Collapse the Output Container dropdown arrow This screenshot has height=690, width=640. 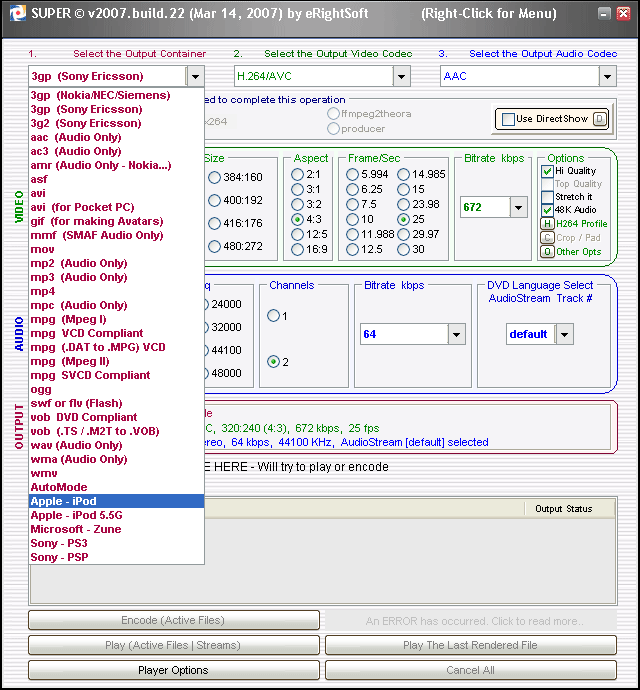pos(195,77)
